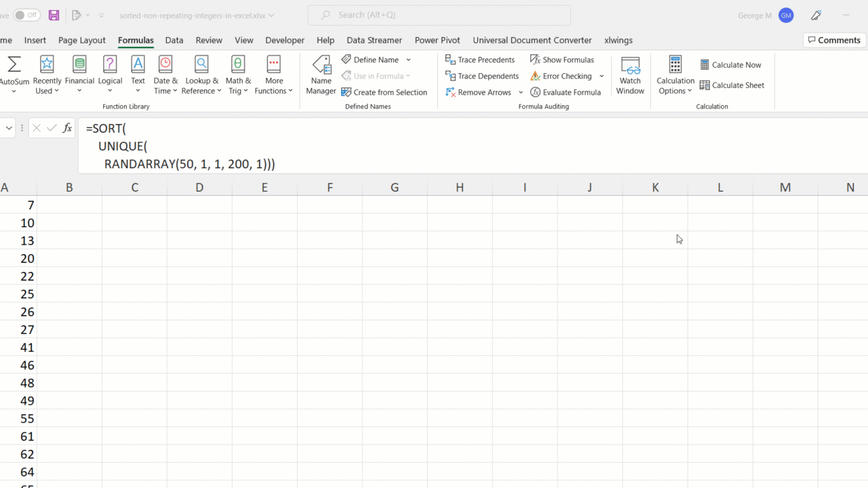Click in the Search box
Image resolution: width=868 pixels, height=488 pixels.
click(x=439, y=15)
